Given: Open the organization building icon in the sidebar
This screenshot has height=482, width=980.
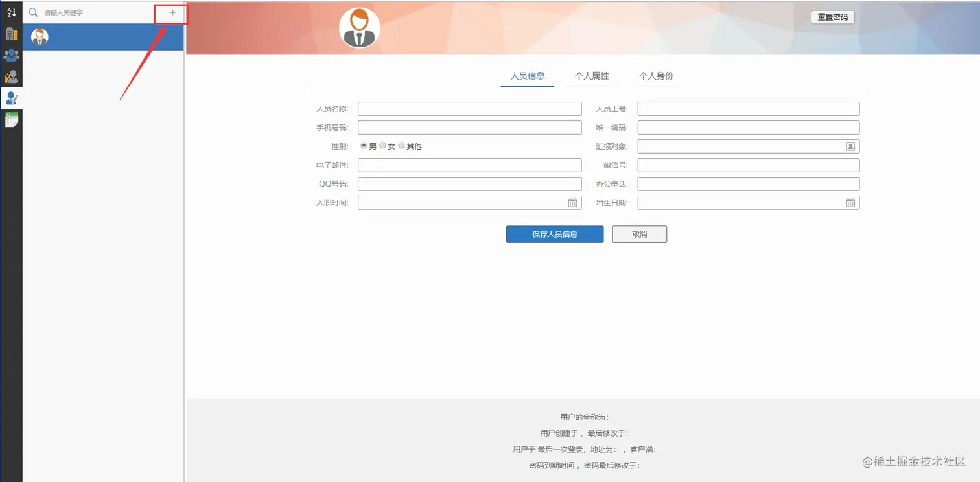Looking at the screenshot, I should [x=11, y=34].
